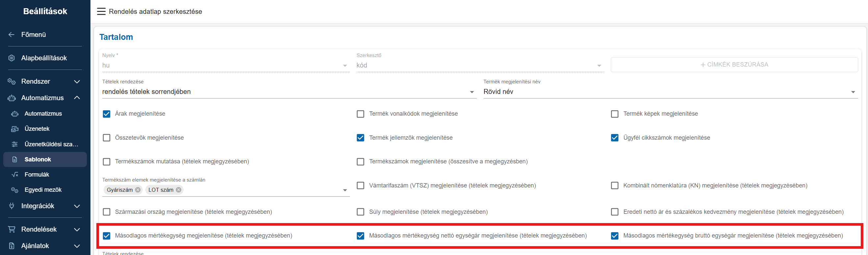Check Termékszámok mutatása (tételek megjegyzésében)

click(x=107, y=161)
